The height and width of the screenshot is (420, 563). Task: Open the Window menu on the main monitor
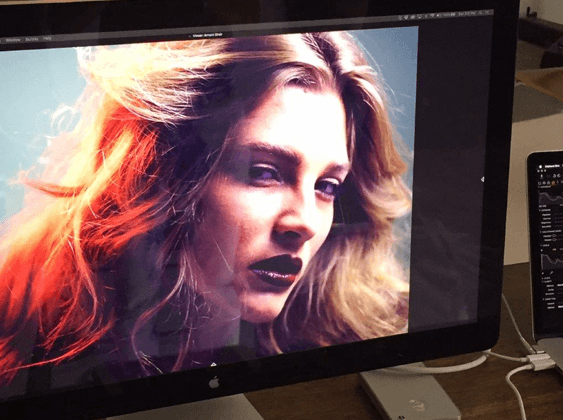tap(13, 40)
